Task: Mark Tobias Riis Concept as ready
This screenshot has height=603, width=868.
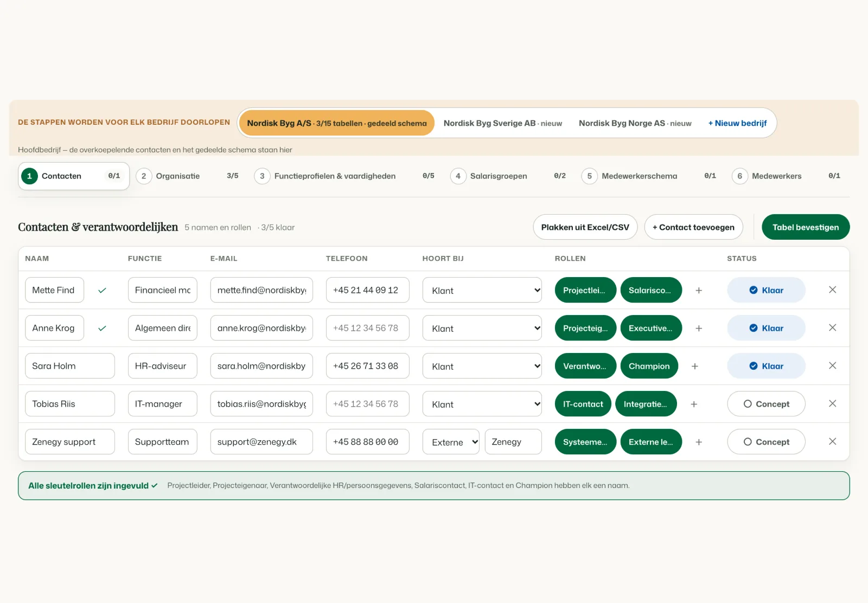Action: (766, 404)
